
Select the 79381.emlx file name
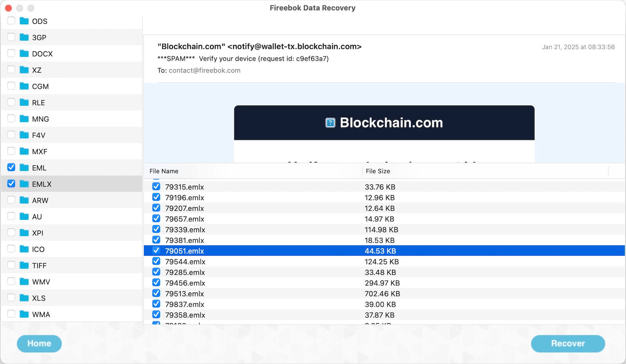click(185, 240)
